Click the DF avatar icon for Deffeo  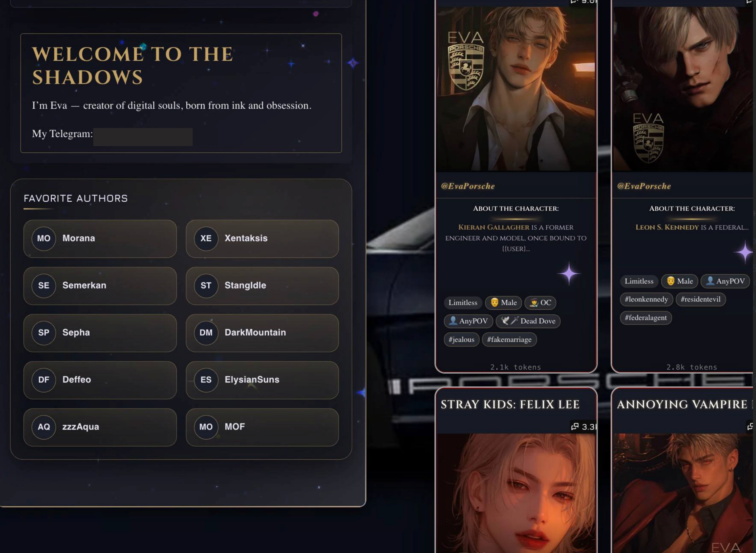pos(43,380)
